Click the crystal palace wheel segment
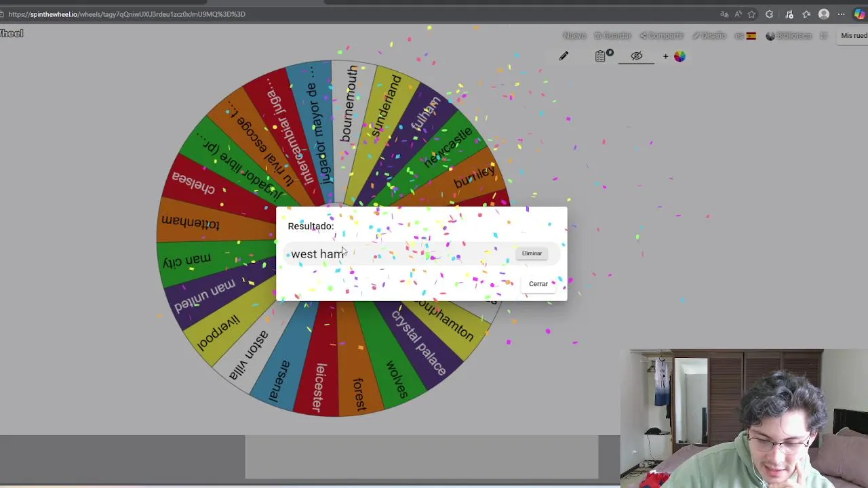Image resolution: width=868 pixels, height=488 pixels. coord(419,344)
